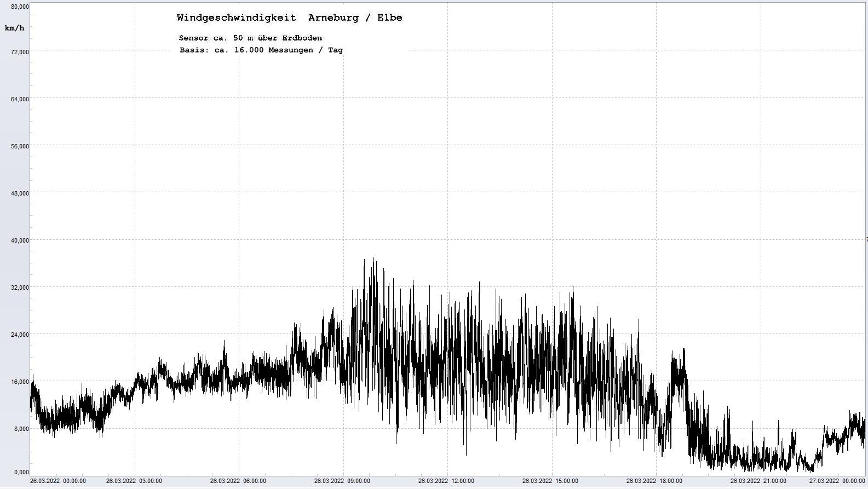Click the chart title Windgeschwindigkeit Arneburg / Elbe

tap(289, 18)
